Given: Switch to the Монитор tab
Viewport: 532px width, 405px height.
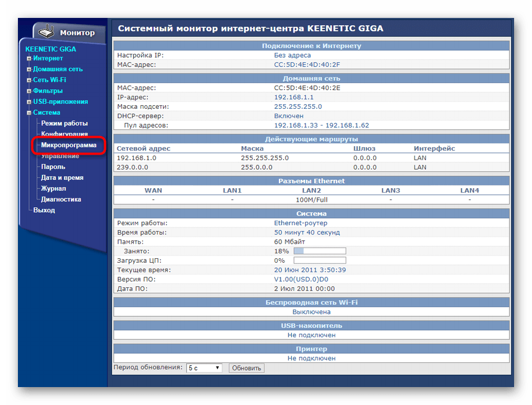Looking at the screenshot, I should [77, 33].
